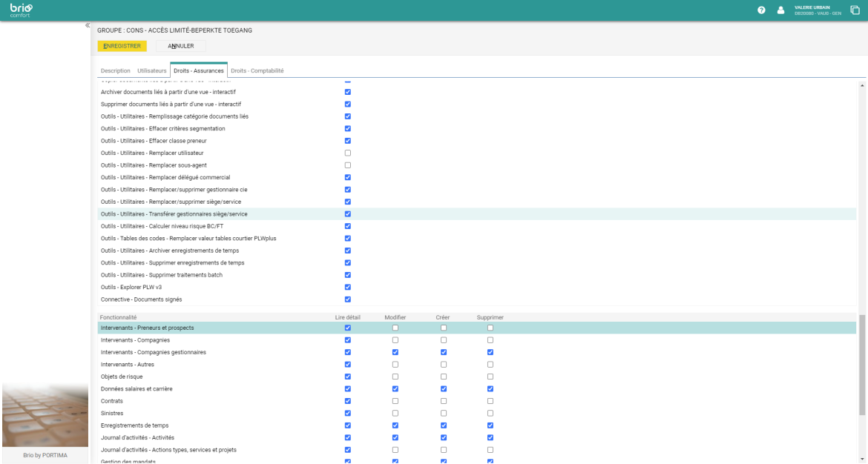Uncheck Lire détail for Intervenants - Compagnies

348,340
